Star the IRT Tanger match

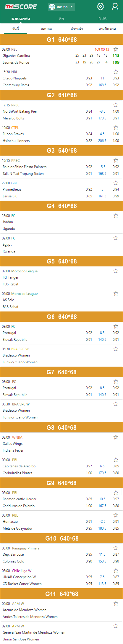click(116, 271)
